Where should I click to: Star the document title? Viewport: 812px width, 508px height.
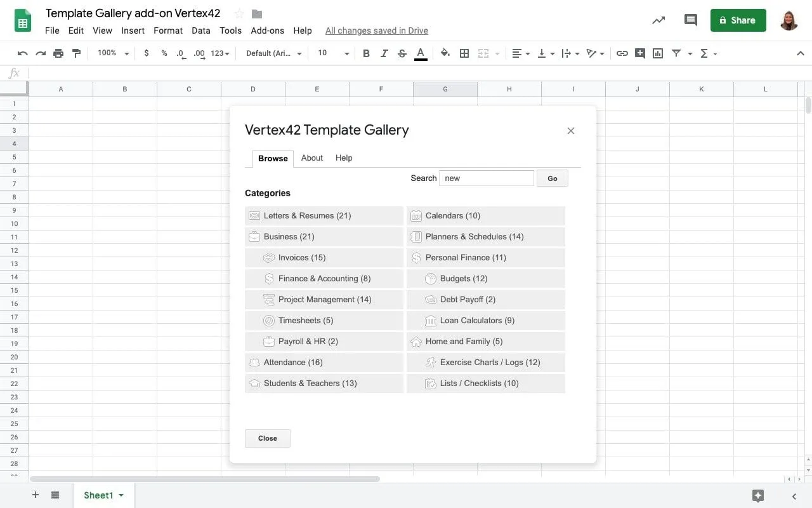[x=239, y=14]
